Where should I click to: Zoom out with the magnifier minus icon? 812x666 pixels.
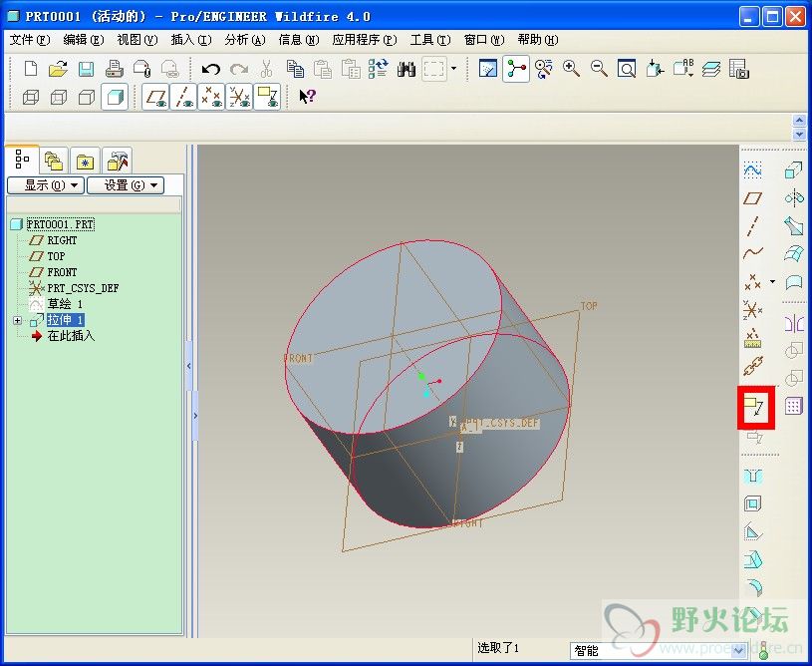pos(599,69)
